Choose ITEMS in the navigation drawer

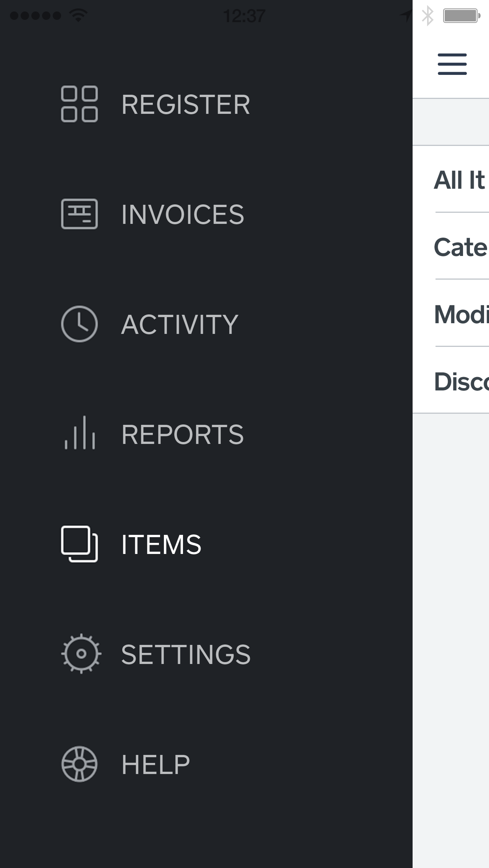click(x=161, y=544)
